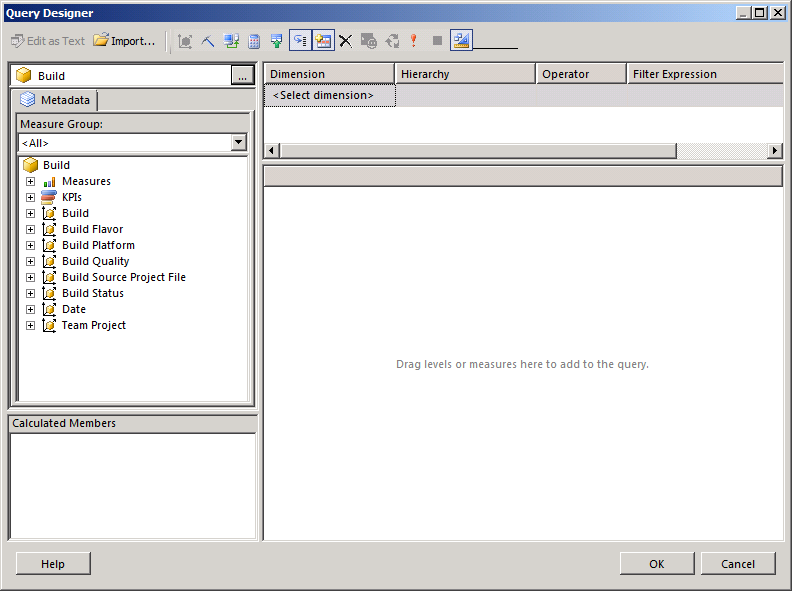
Task: Click the OK button
Action: point(656,564)
